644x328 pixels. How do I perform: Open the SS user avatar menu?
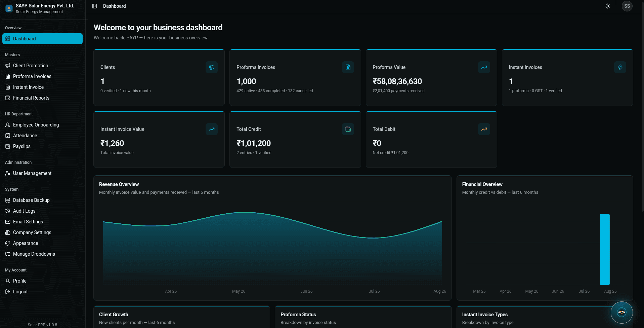pos(627,6)
